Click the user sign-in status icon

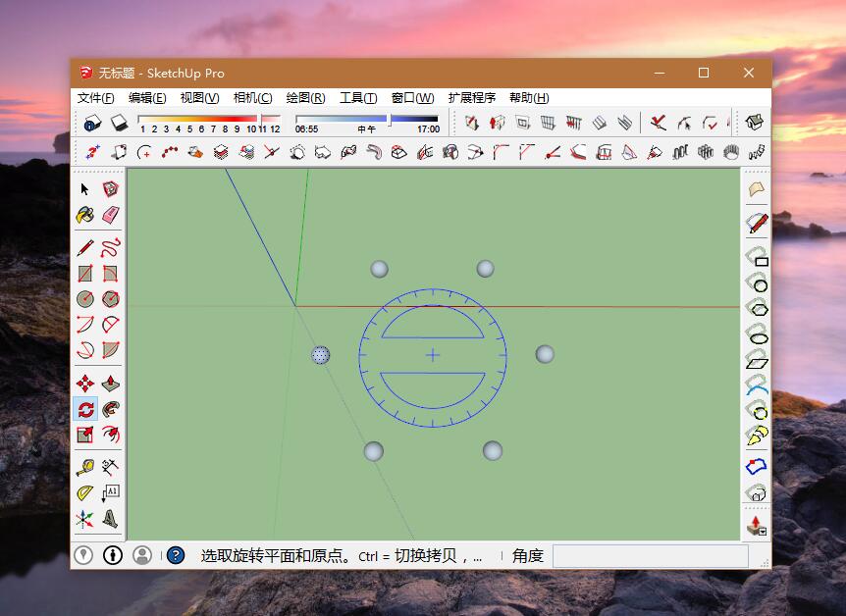(x=142, y=555)
